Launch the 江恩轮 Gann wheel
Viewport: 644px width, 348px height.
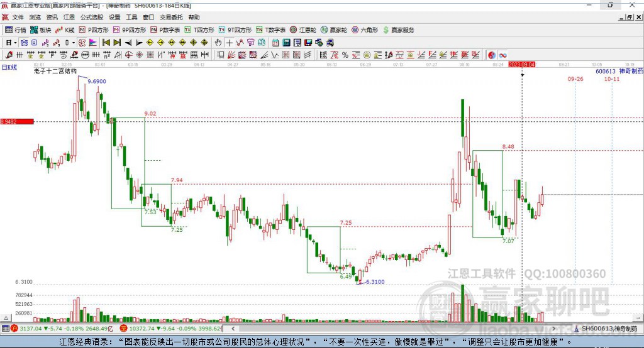[303, 30]
